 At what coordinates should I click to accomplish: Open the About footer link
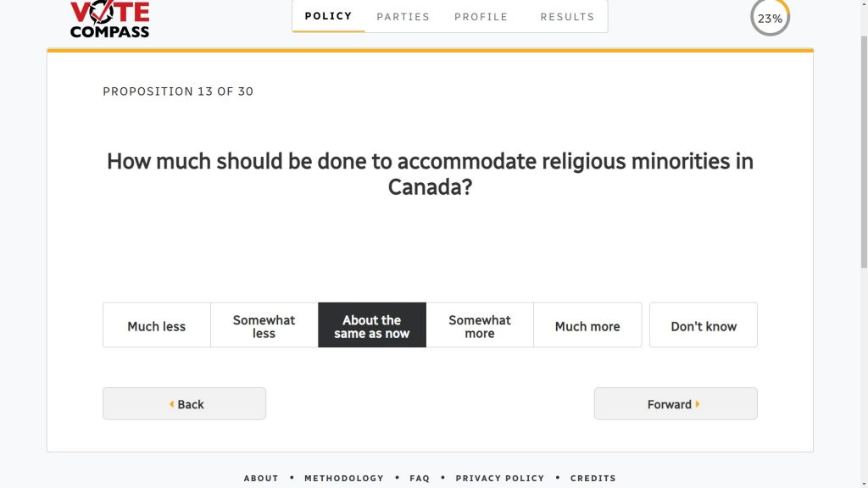coord(261,478)
